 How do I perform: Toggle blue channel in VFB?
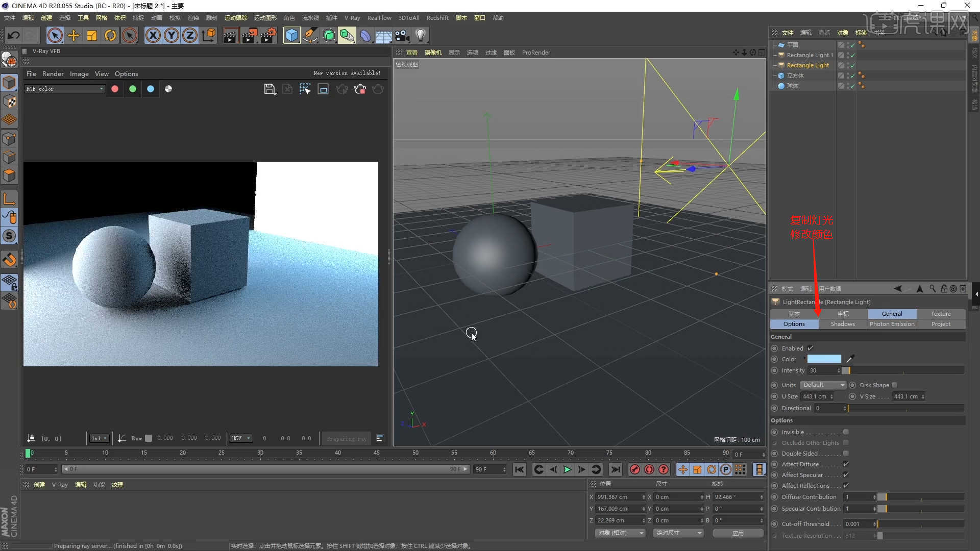click(x=151, y=89)
